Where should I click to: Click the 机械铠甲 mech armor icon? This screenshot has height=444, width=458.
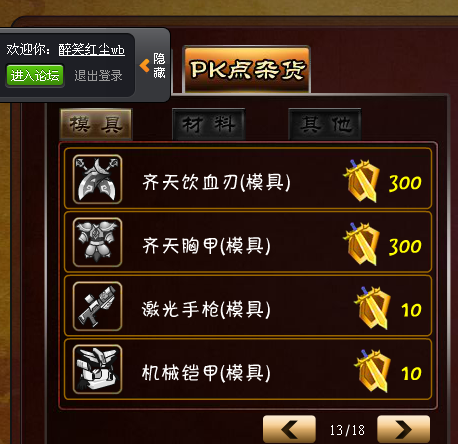click(x=97, y=369)
